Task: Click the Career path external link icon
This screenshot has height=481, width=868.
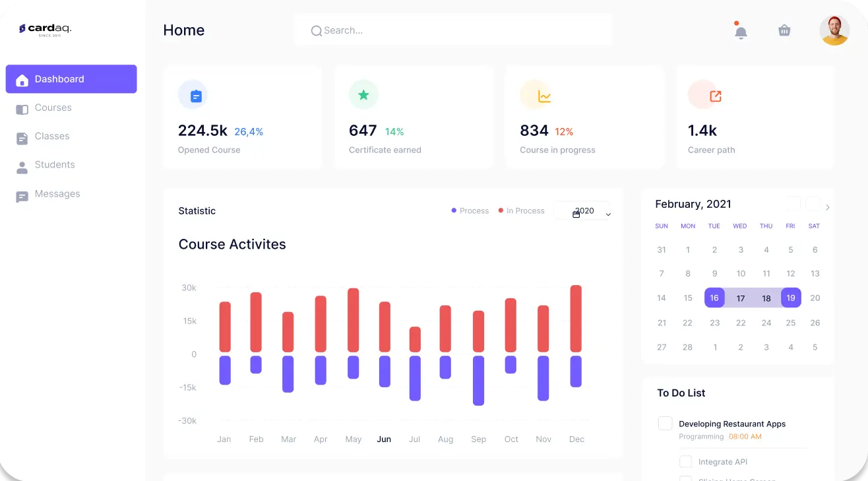Action: click(715, 96)
